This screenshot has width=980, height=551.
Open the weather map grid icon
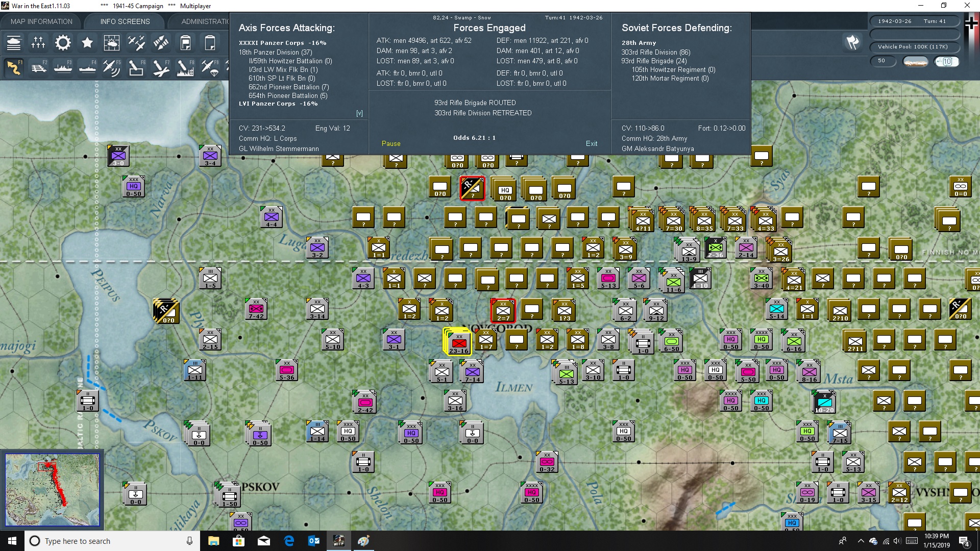[111, 43]
